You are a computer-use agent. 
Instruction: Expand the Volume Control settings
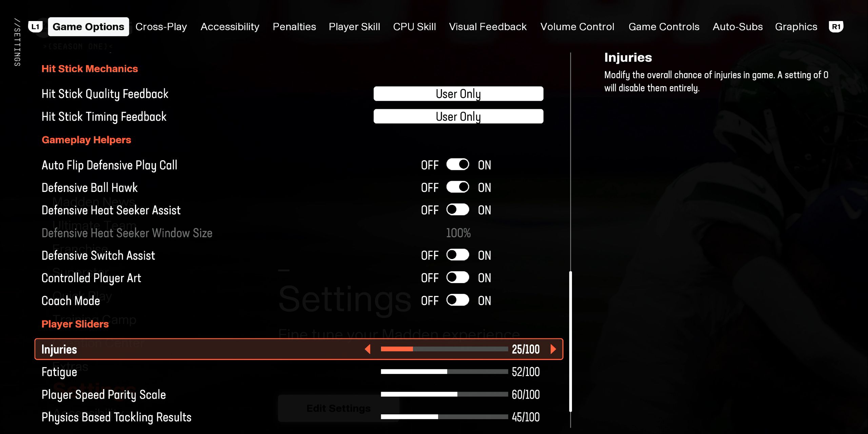(577, 26)
